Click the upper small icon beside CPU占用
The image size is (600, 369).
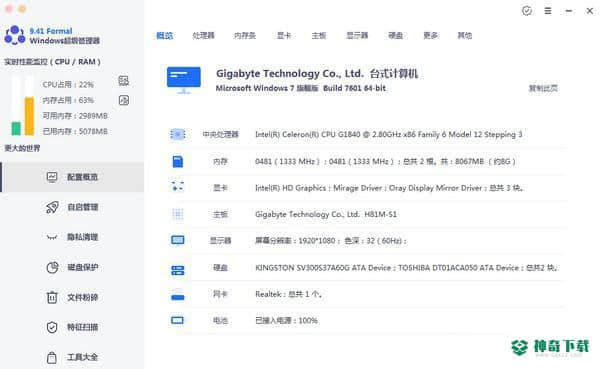124,80
